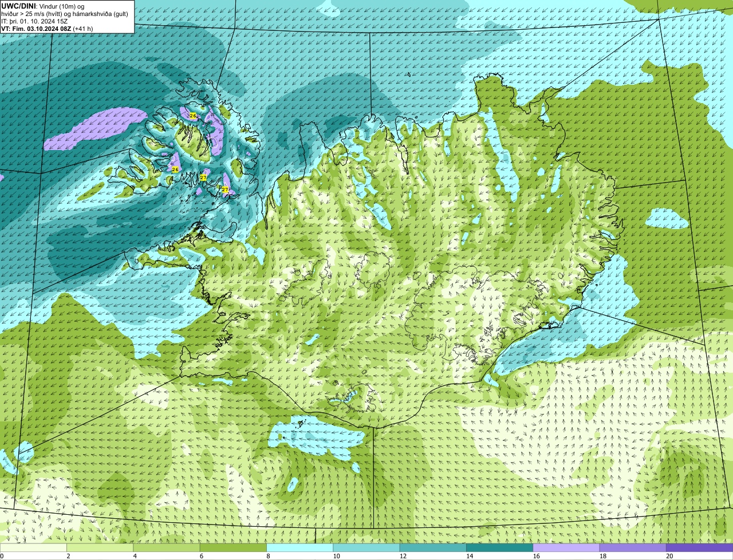Click the 6–8 m/s olive green swatch
This screenshot has height=560, width=733.
(233, 548)
